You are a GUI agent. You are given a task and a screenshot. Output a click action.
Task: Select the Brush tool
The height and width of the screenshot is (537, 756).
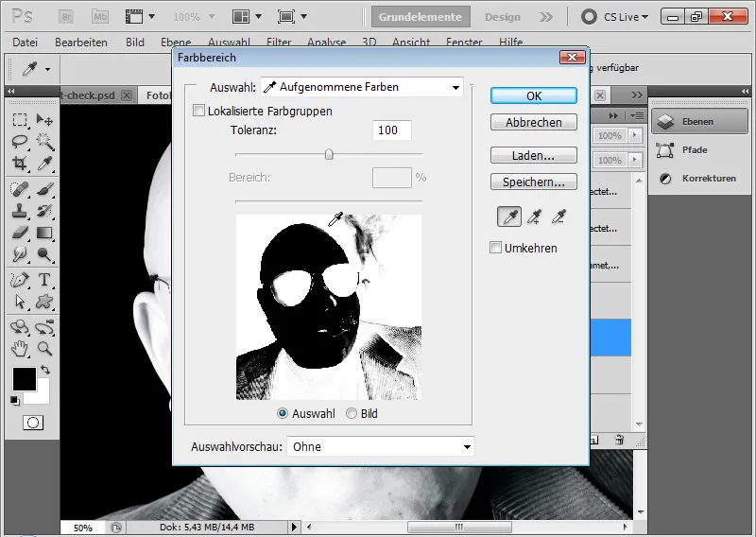tap(44, 189)
